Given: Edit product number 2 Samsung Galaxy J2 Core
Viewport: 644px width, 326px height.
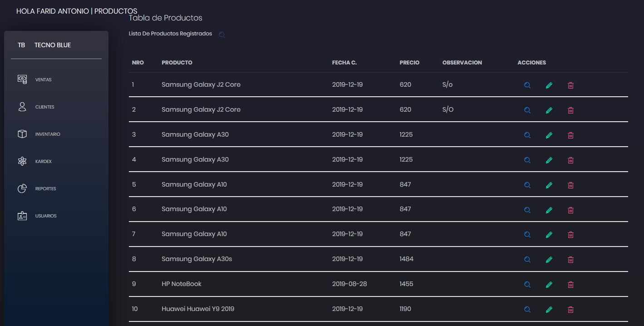Looking at the screenshot, I should click(x=549, y=110).
